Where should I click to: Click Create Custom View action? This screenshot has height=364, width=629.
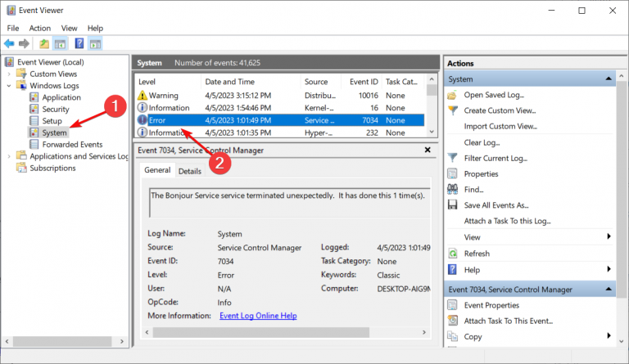pos(499,110)
